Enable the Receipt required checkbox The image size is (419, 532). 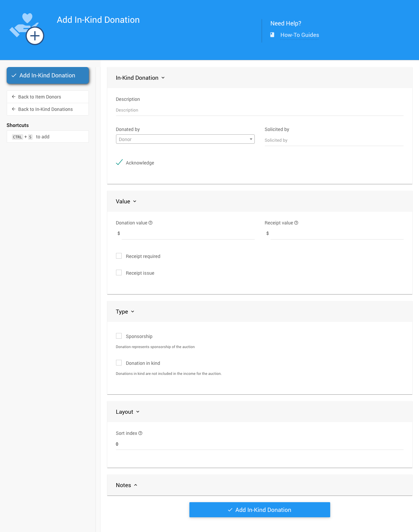click(119, 256)
